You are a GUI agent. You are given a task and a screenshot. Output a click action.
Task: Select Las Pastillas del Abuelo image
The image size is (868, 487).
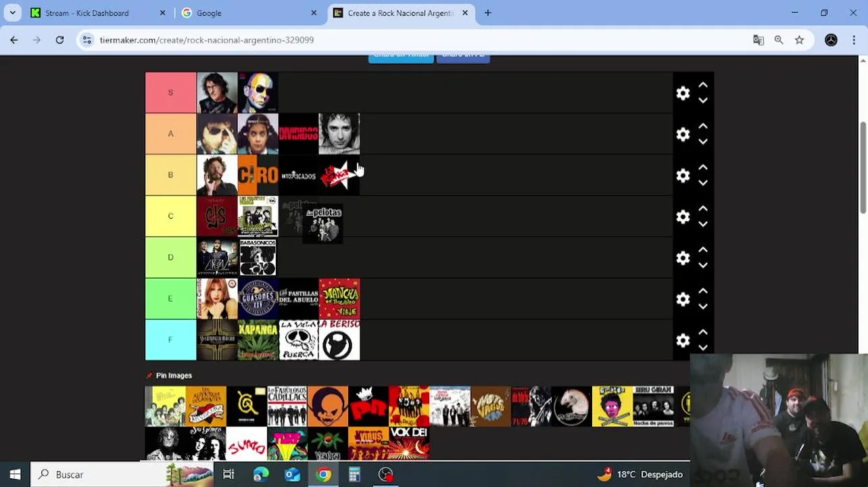(x=298, y=299)
